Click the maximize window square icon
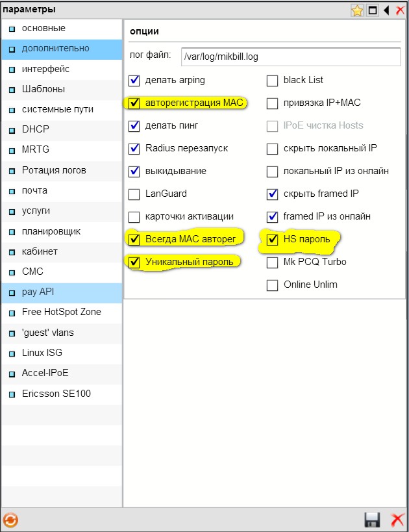Viewport: 409px width, 532px height. 373,10
